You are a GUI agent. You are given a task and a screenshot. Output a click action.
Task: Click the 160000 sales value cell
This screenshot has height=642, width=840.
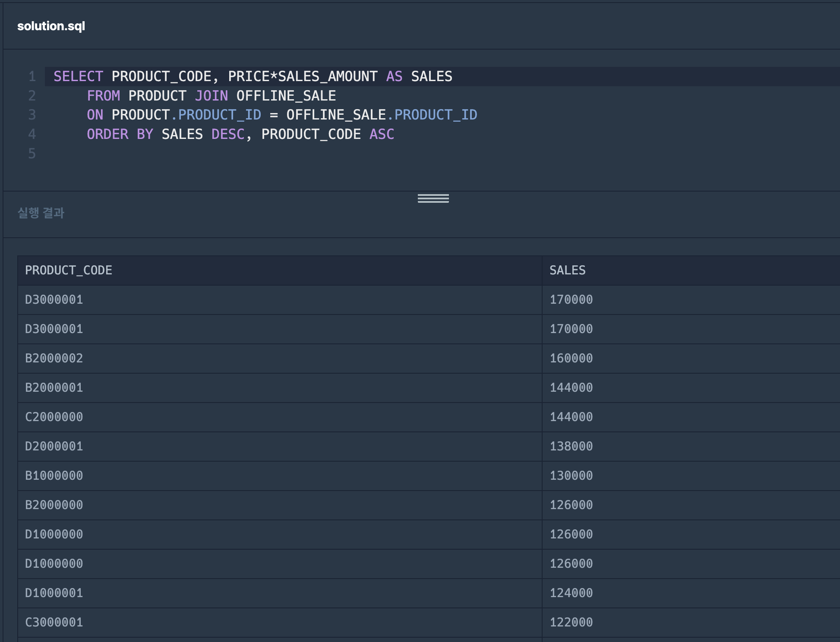pos(571,359)
